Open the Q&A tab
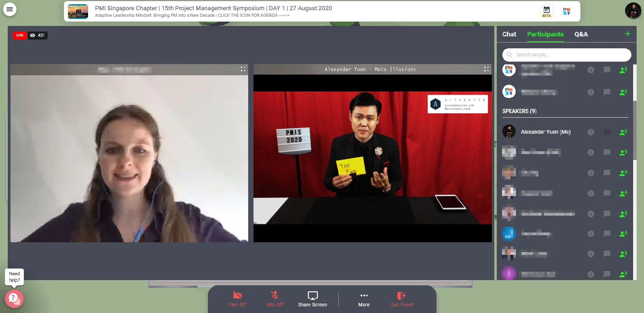644x313 pixels. (x=581, y=34)
